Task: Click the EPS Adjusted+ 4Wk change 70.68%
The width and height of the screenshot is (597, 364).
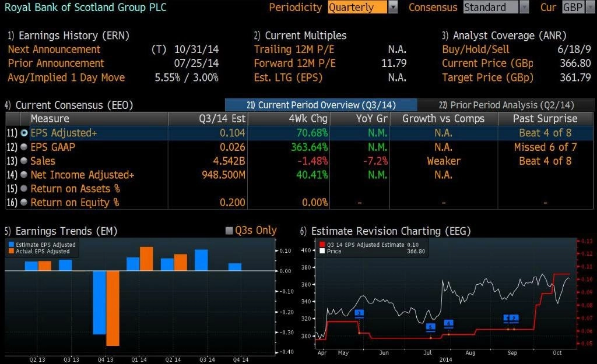Action: tap(312, 133)
